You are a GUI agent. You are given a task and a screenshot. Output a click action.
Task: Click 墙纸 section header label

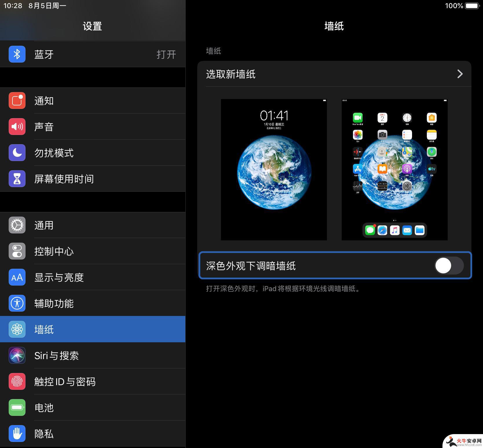coord(213,51)
